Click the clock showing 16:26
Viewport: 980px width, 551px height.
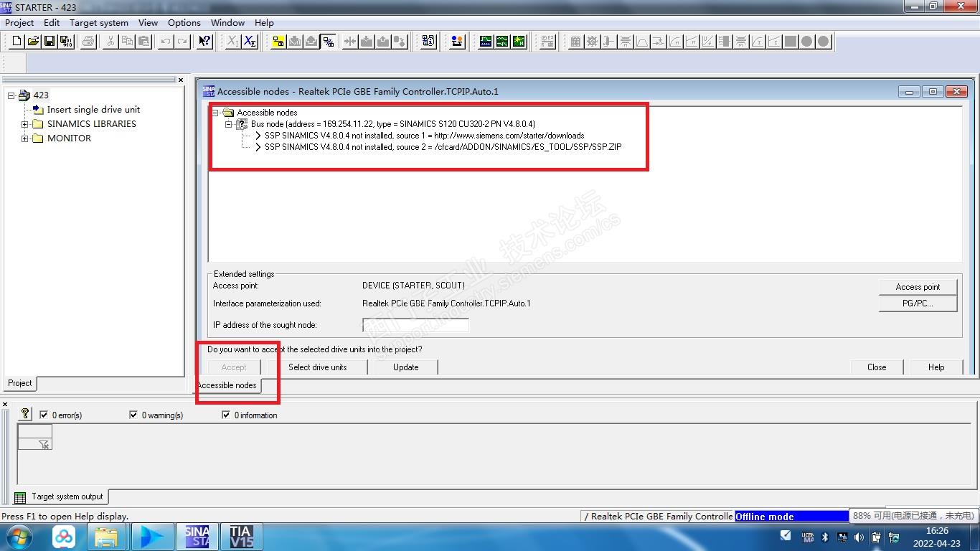pyautogui.click(x=937, y=531)
